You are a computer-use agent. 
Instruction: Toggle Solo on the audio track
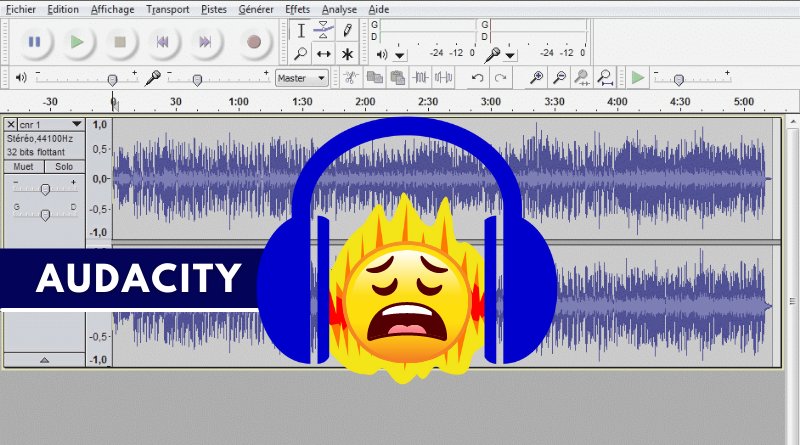click(x=64, y=167)
